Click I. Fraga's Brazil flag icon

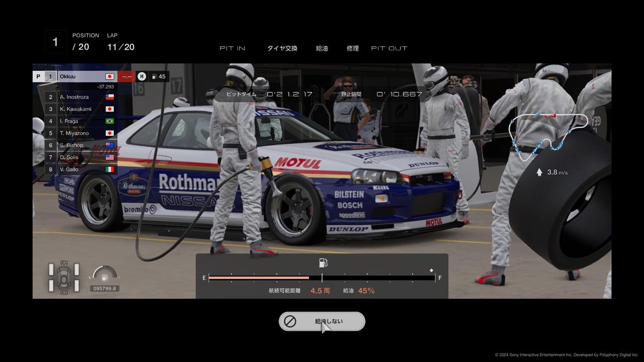109,121
